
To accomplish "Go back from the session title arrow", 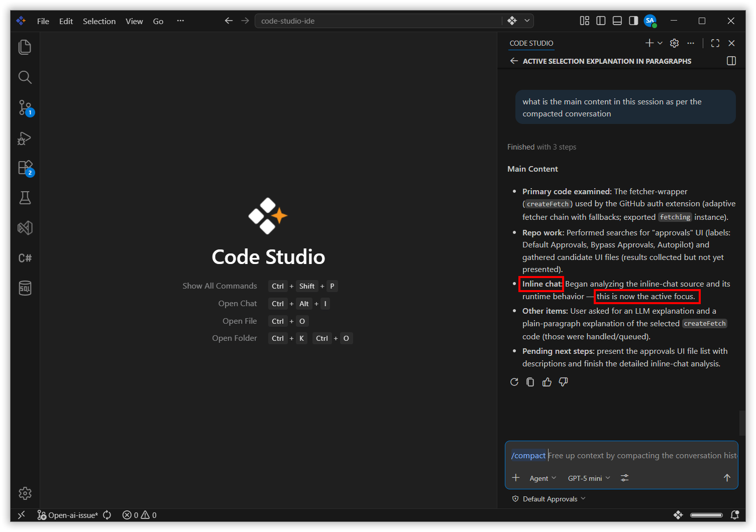I will click(x=514, y=61).
